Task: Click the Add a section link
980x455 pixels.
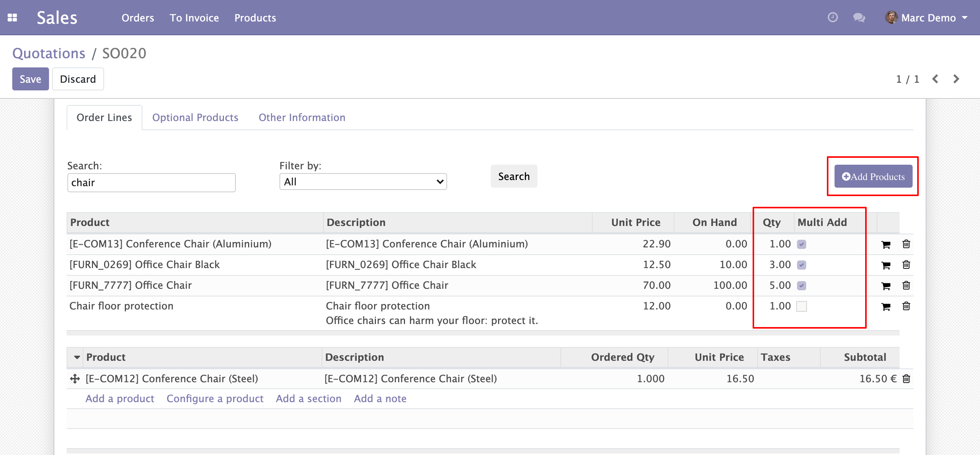Action: point(308,399)
